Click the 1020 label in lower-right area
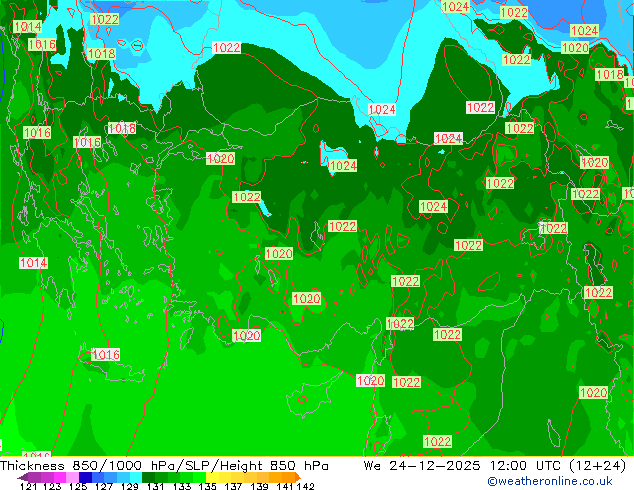This screenshot has width=634, height=490. click(x=593, y=393)
